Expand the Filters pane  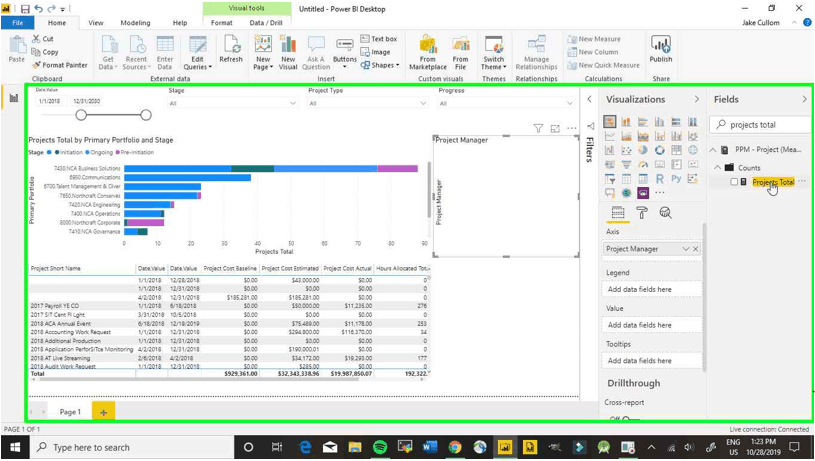589,99
